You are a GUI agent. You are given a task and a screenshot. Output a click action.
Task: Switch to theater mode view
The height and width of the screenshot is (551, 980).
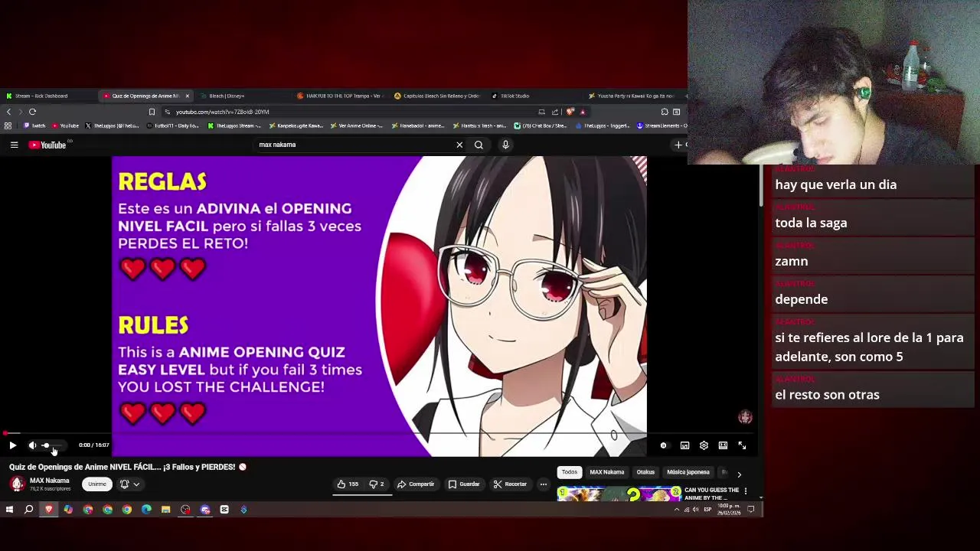click(x=723, y=445)
